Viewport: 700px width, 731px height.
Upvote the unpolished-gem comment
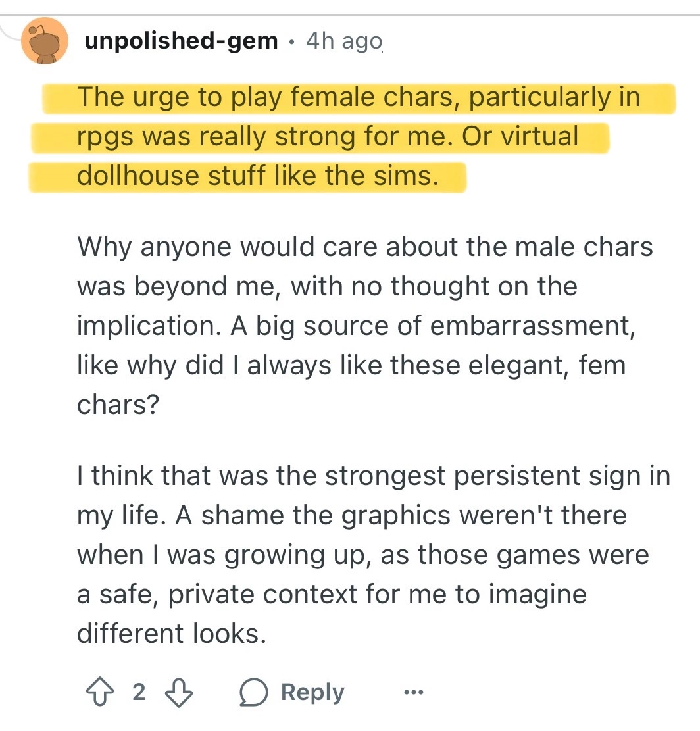99,693
